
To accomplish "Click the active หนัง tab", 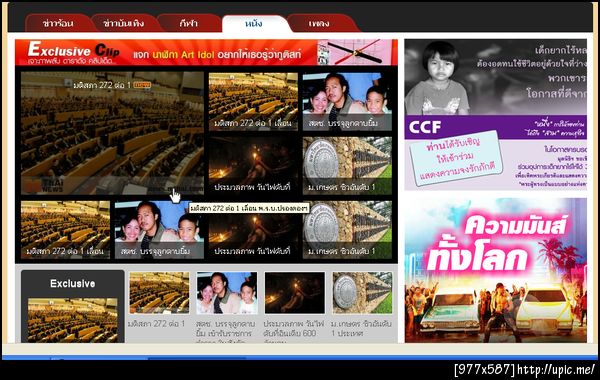I will pyautogui.click(x=254, y=23).
